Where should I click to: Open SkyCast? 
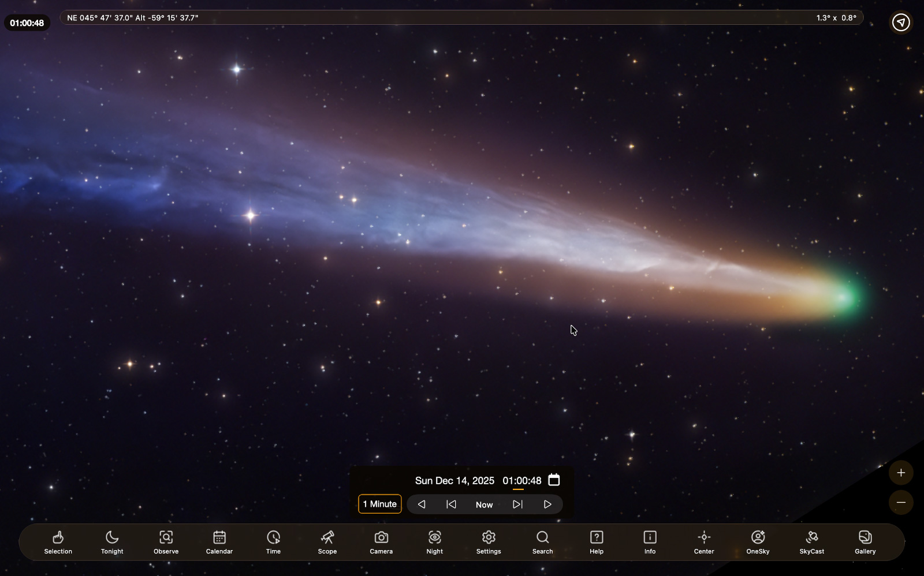pyautogui.click(x=813, y=543)
